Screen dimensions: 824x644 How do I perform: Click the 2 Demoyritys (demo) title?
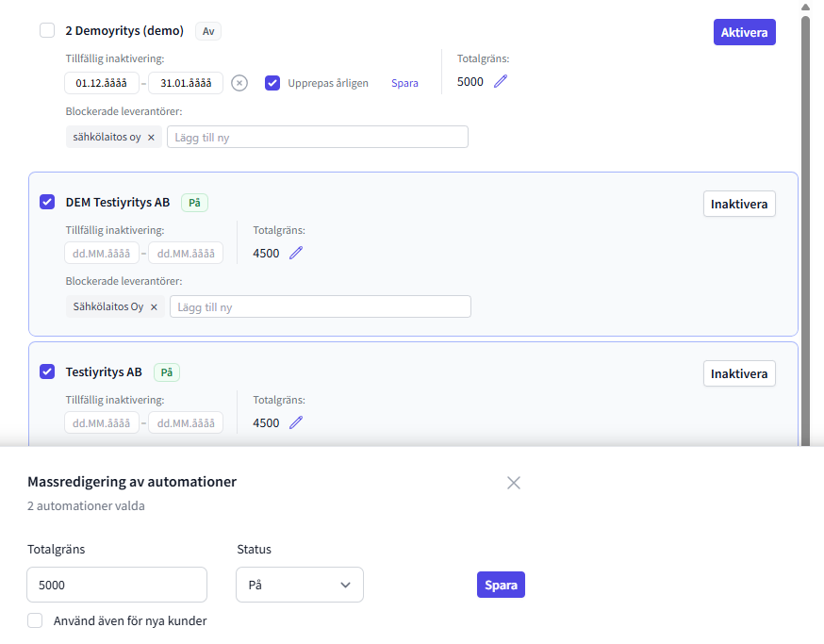tap(124, 30)
